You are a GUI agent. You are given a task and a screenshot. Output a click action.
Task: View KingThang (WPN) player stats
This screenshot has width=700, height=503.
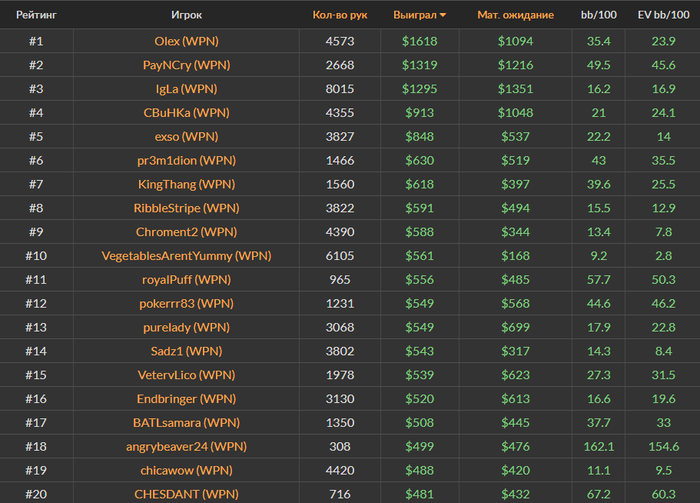[x=186, y=184]
